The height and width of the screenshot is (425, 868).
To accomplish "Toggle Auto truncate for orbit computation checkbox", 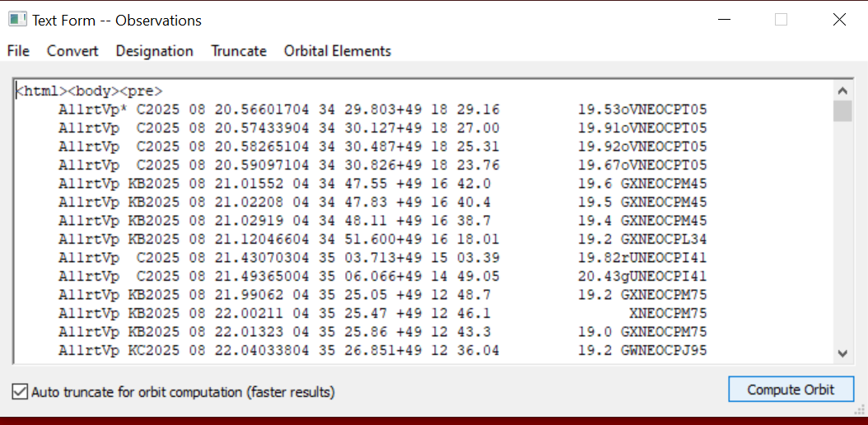I will click(x=20, y=392).
